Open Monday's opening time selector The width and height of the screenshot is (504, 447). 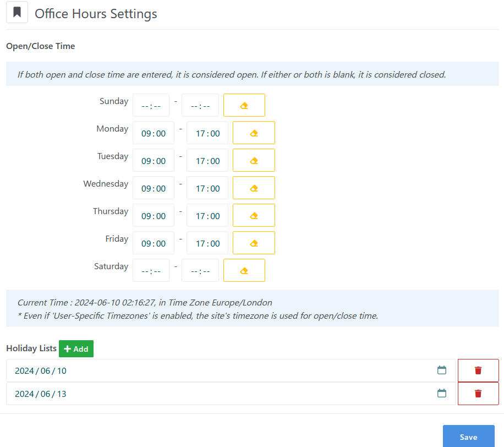153,132
